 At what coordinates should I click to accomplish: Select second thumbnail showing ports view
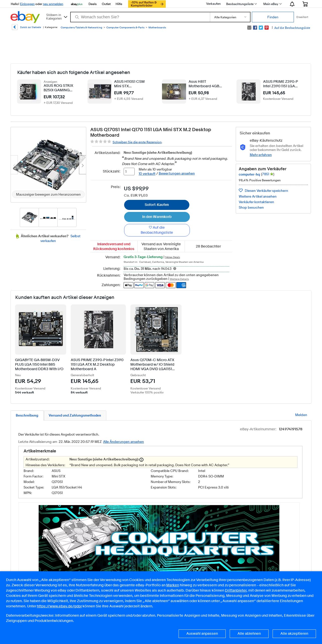point(48,217)
